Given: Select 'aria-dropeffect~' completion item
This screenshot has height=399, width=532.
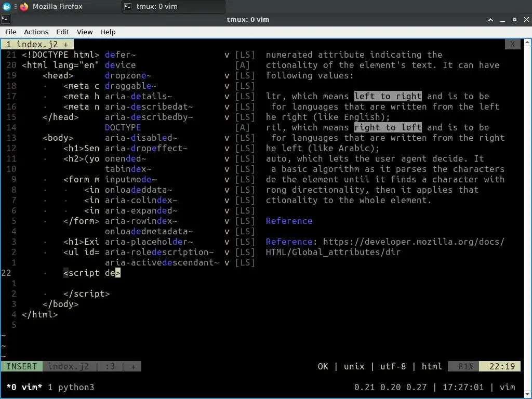Looking at the screenshot, I should tap(146, 148).
